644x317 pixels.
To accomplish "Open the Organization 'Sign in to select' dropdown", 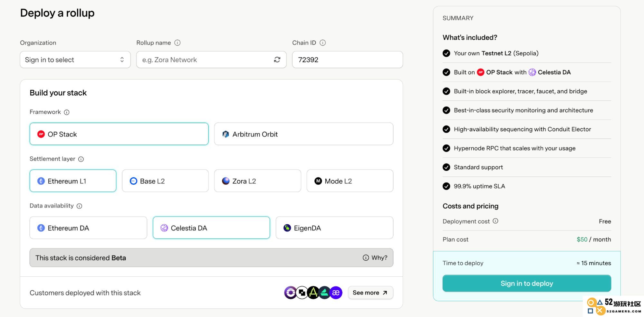I will click(x=75, y=60).
